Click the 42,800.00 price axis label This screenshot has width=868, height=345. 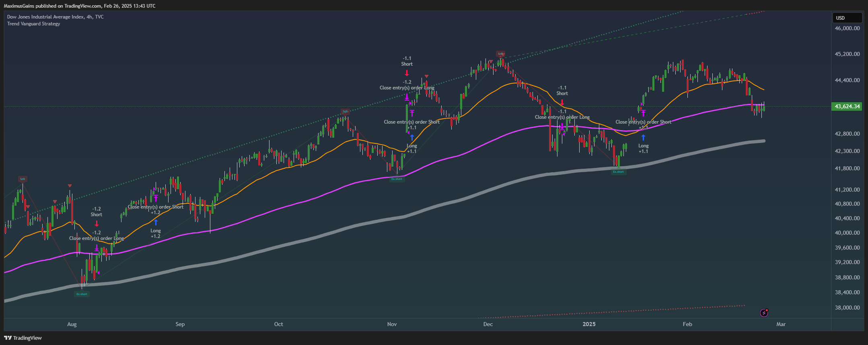click(x=847, y=134)
